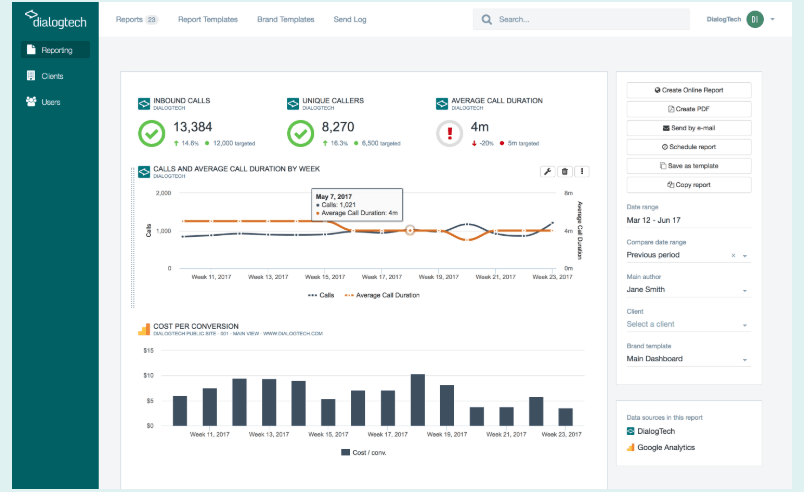
Task: Expand the Main author dropdown
Action: (x=745, y=290)
